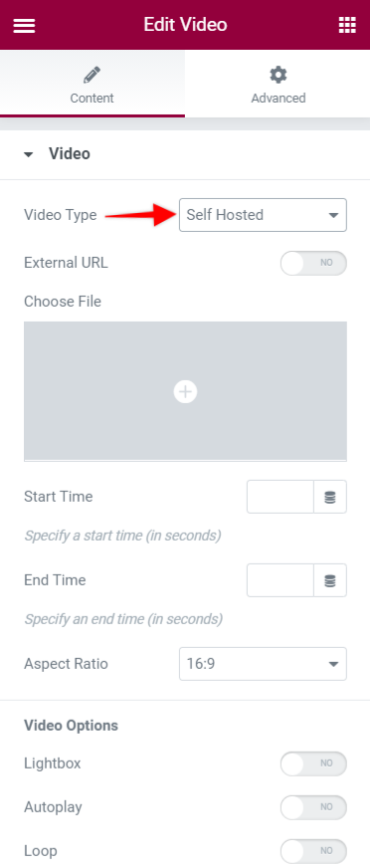
Task: Click the Advanced gear icon
Action: [x=278, y=75]
